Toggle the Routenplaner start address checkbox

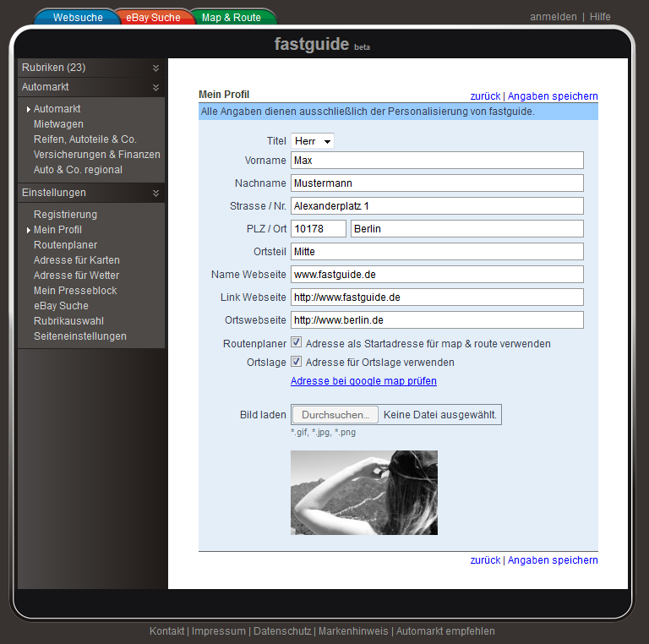coord(296,342)
